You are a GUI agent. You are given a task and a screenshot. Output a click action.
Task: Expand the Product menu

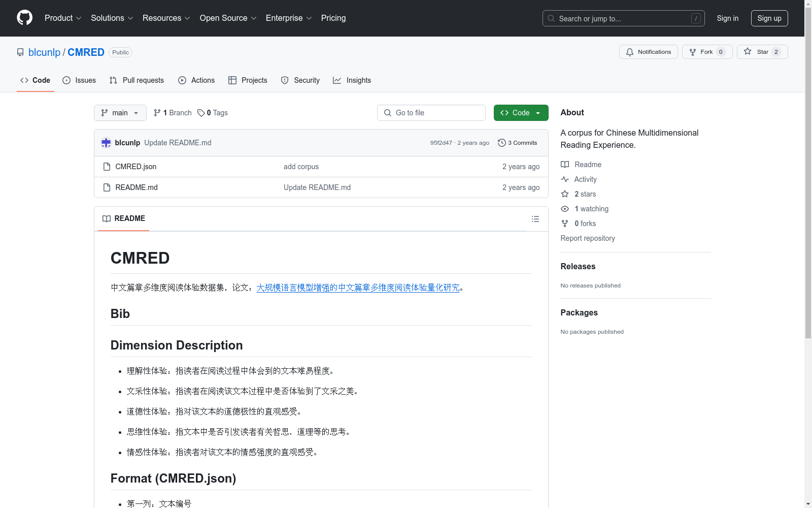point(63,18)
